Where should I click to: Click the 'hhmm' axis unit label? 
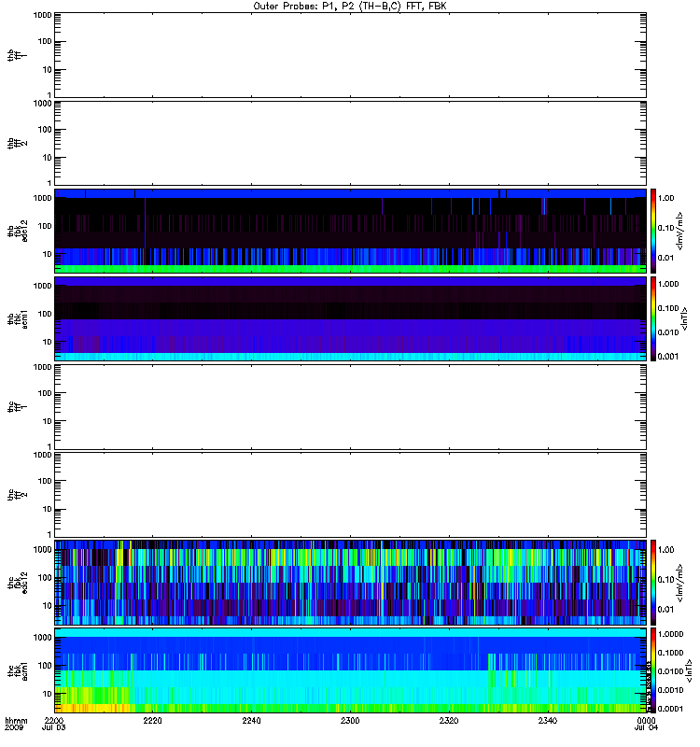[x=16, y=720]
